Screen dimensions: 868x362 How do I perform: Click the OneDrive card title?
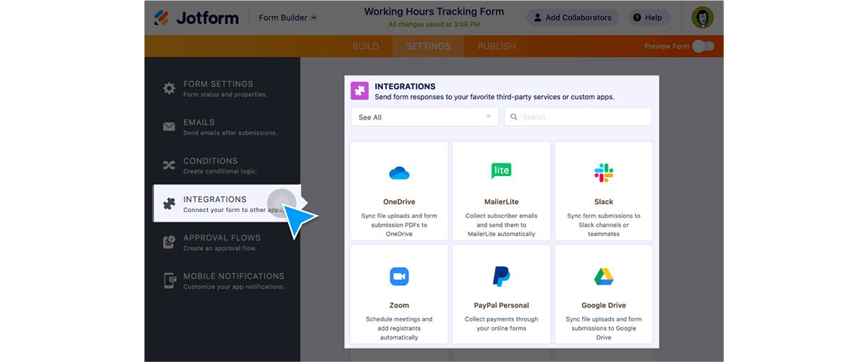pyautogui.click(x=399, y=201)
